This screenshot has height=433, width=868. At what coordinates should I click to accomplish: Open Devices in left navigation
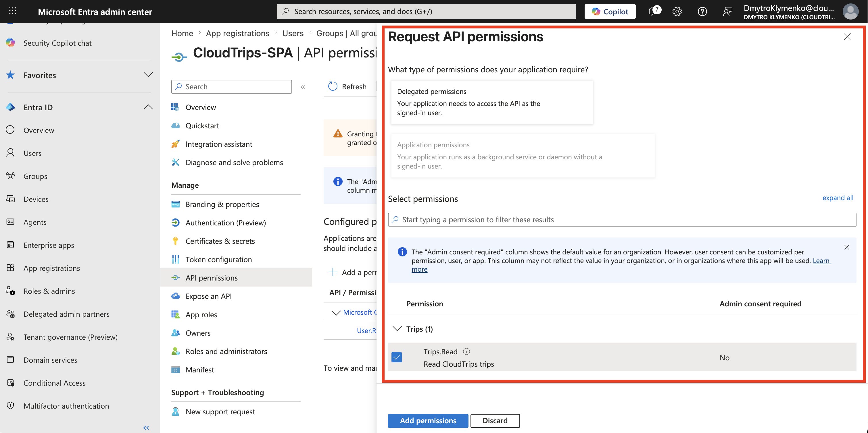pos(36,199)
